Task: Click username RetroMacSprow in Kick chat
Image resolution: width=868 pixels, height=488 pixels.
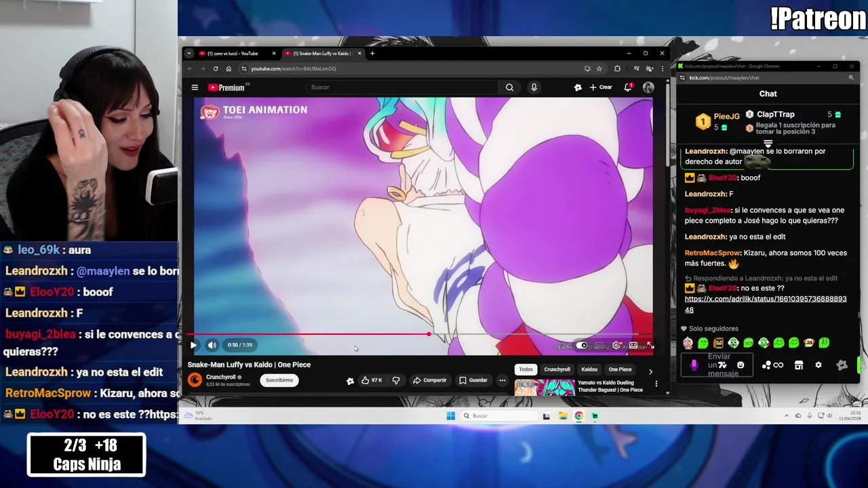Action: coord(713,253)
